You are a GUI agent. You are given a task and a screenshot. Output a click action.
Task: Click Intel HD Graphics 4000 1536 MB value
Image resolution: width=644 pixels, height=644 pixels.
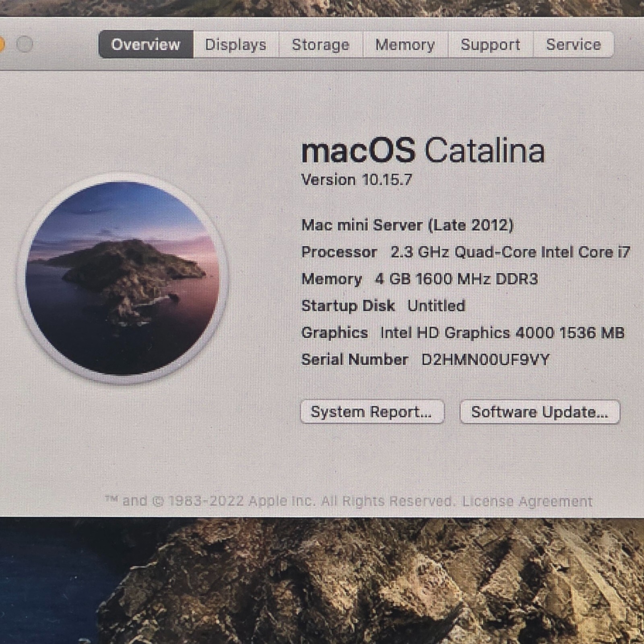502,333
